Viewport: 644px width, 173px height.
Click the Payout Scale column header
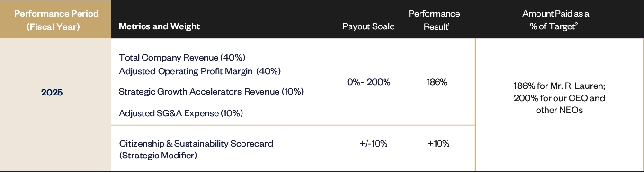(x=368, y=26)
